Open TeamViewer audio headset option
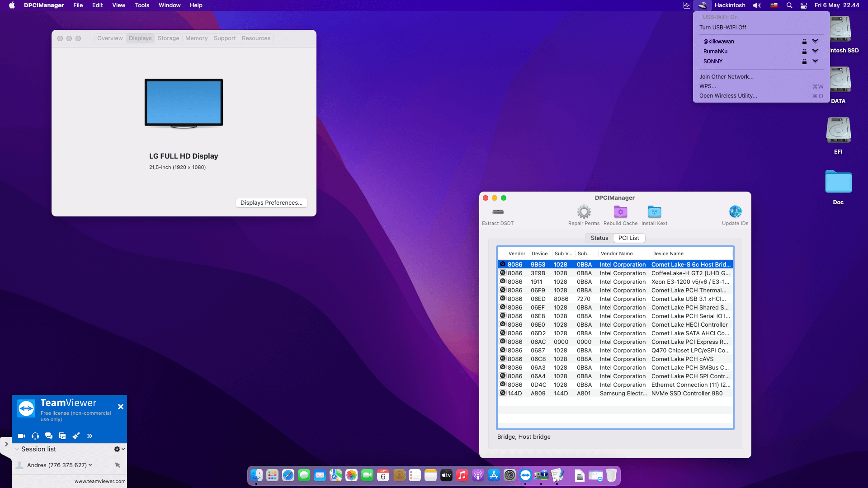The height and width of the screenshot is (488, 868). (x=35, y=436)
